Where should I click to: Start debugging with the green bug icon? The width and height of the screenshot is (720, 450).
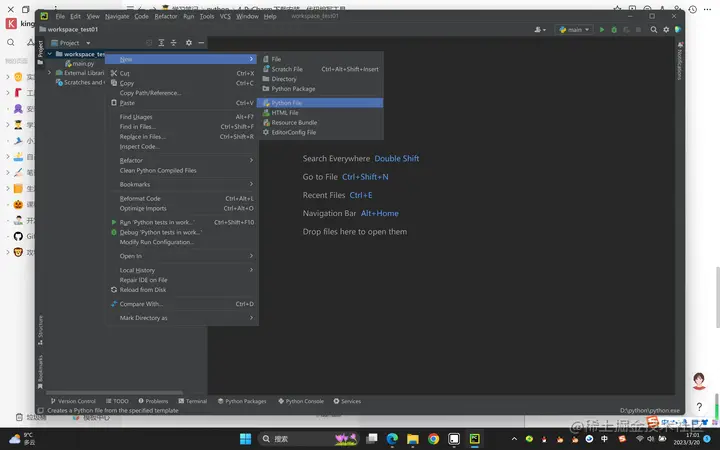pos(614,29)
